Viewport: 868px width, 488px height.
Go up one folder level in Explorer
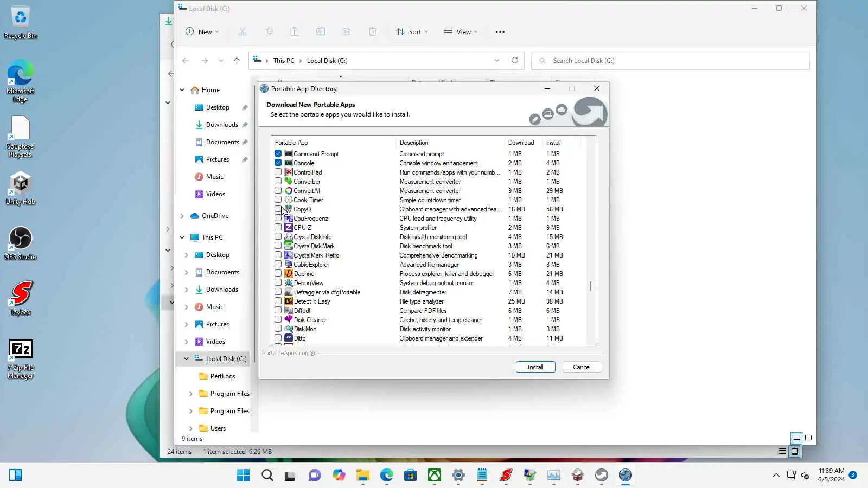(x=237, y=61)
